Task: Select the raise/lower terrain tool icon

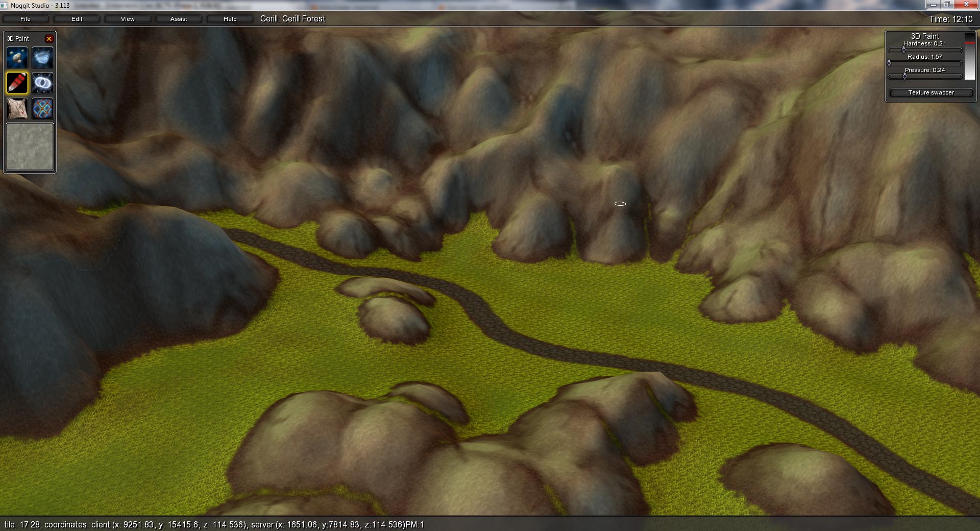Action: 17,58
